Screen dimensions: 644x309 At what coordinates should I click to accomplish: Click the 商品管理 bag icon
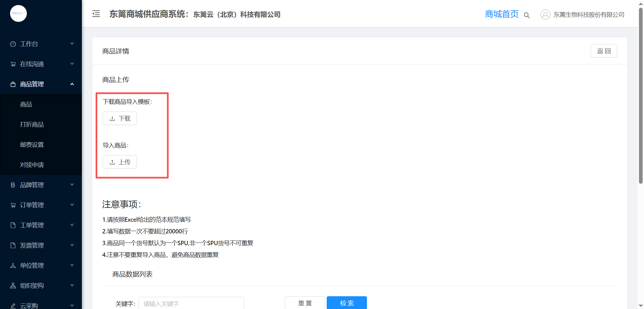tap(13, 84)
